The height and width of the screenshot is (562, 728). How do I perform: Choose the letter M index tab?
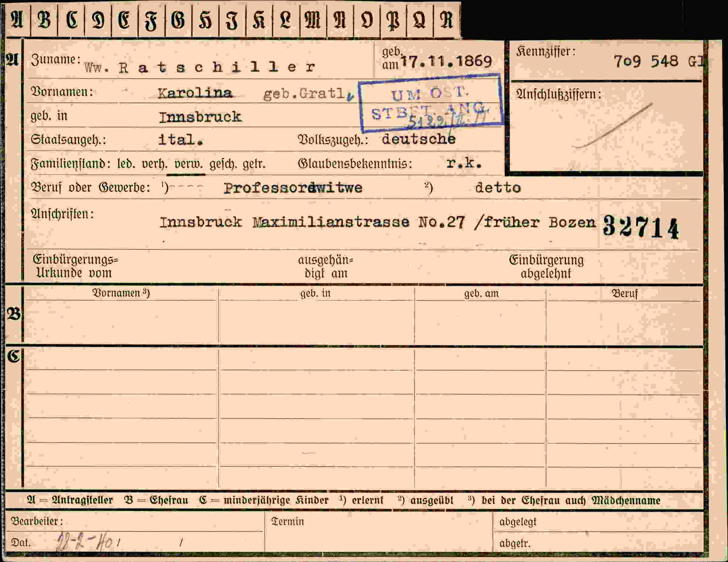click(x=313, y=20)
